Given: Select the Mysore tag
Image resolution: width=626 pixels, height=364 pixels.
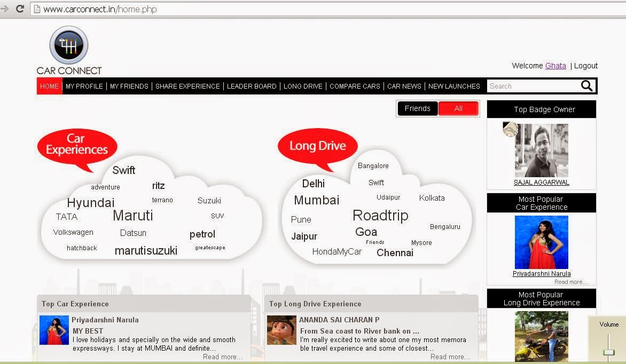Looking at the screenshot, I should (x=421, y=243).
